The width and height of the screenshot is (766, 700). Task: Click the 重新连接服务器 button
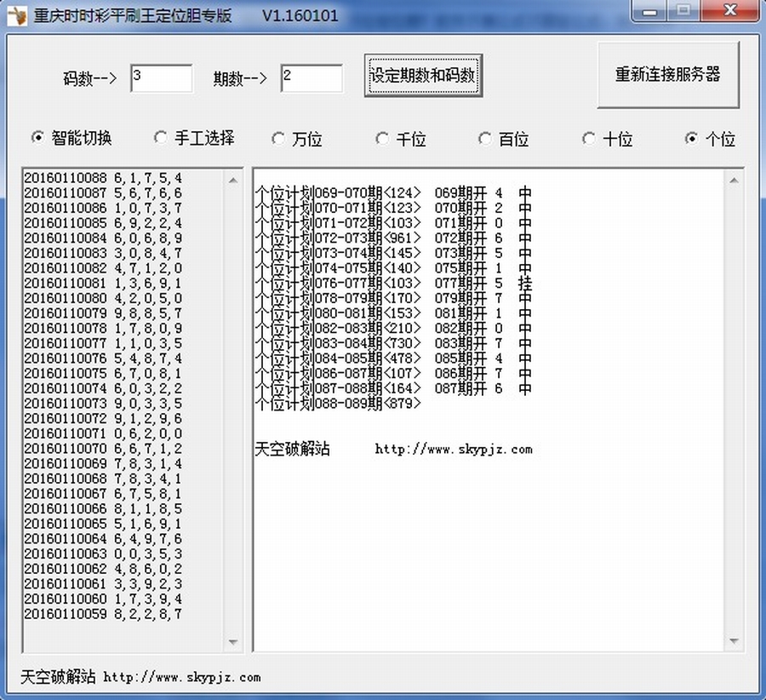pyautogui.click(x=668, y=75)
